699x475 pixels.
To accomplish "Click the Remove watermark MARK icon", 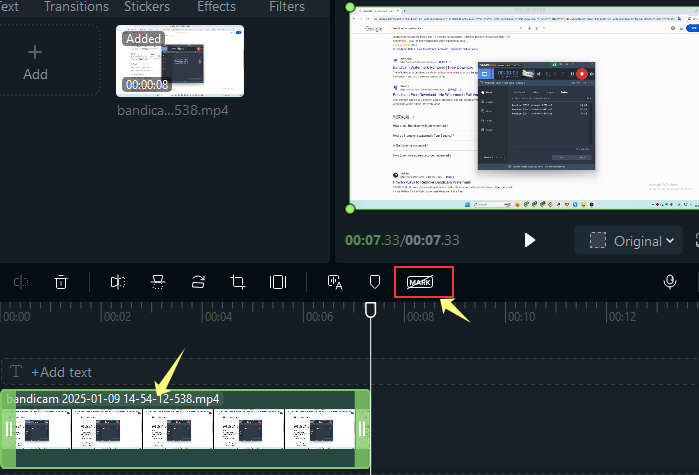I will click(x=419, y=283).
